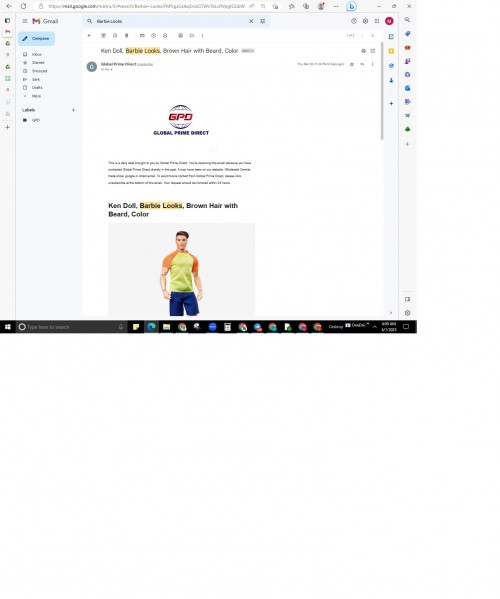The height and width of the screenshot is (599, 500).
Task: Switch to Gmail vertical tab
Action: 7,32
